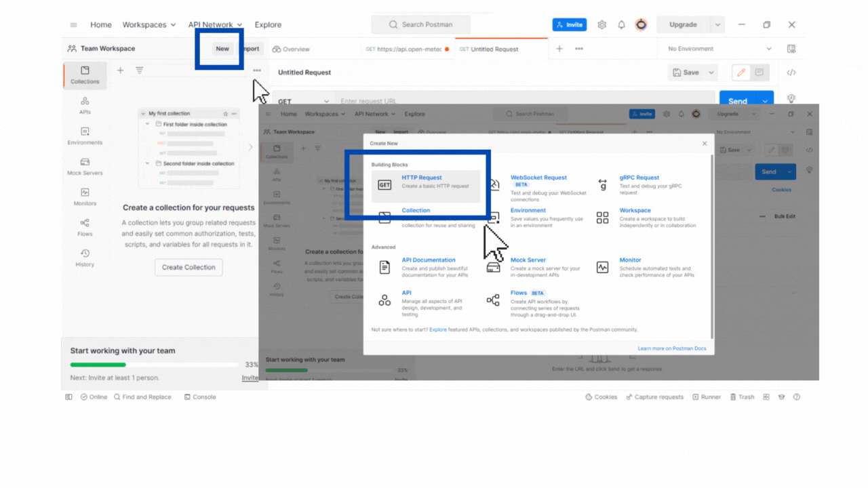Open History in the main window sidebar
This screenshot has width=868, height=488.
pos(85,258)
